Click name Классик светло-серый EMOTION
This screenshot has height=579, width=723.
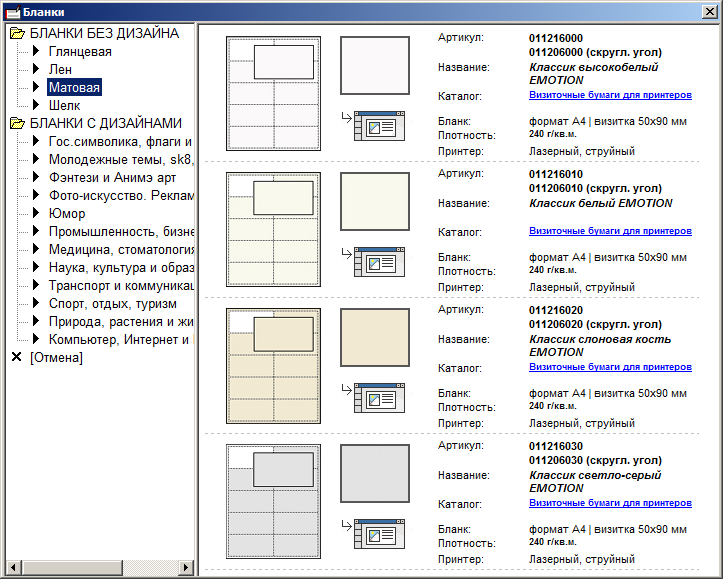point(595,481)
